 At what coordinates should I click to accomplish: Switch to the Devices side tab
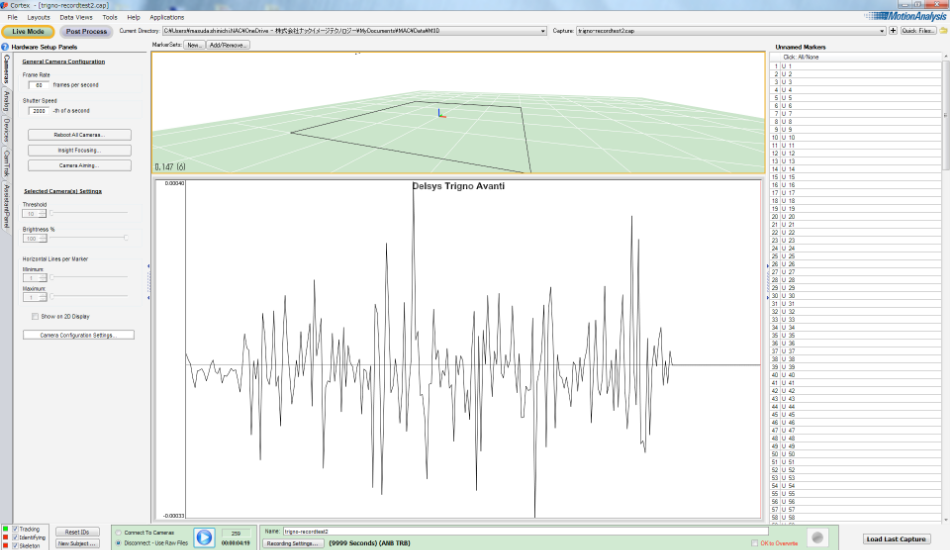click(7, 130)
